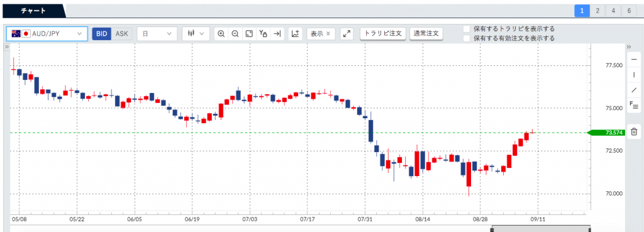Image resolution: width=644 pixels, height=232 pixels.
Task: Click the トラリピ注文 button
Action: pyautogui.click(x=383, y=33)
